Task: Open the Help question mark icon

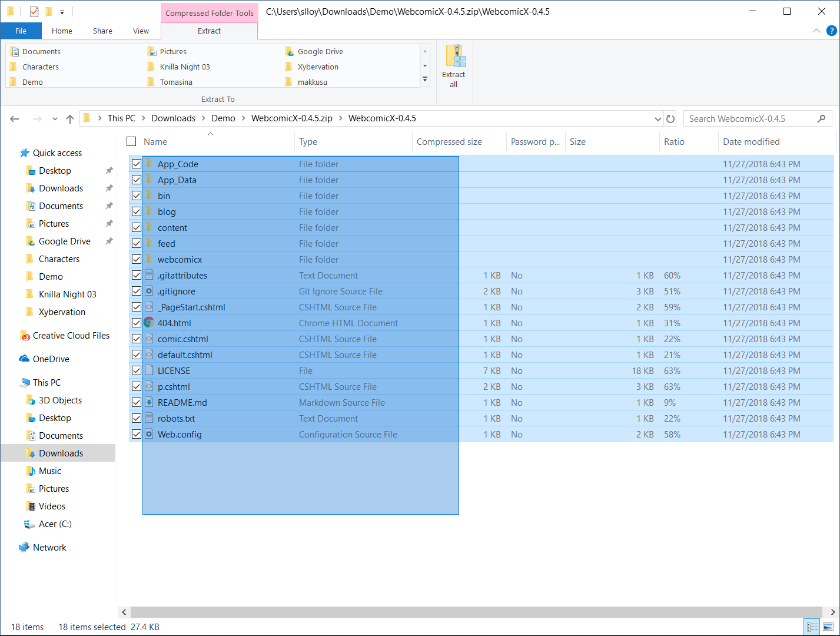Action: (832, 31)
